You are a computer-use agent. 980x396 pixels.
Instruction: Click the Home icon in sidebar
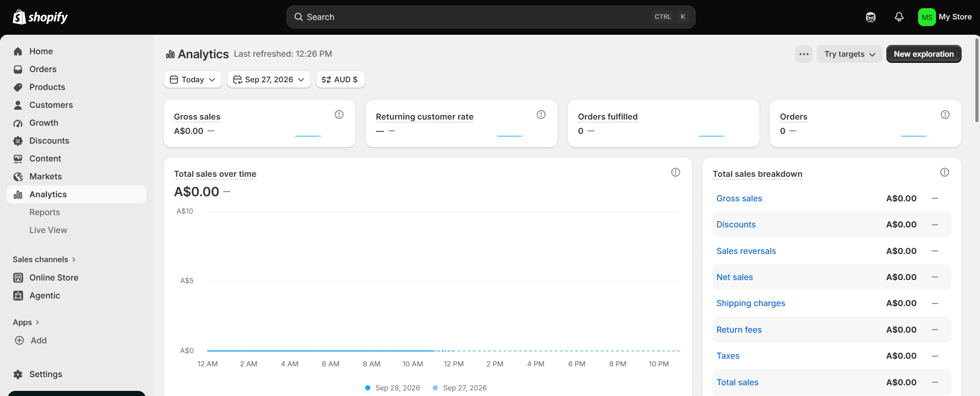18,51
